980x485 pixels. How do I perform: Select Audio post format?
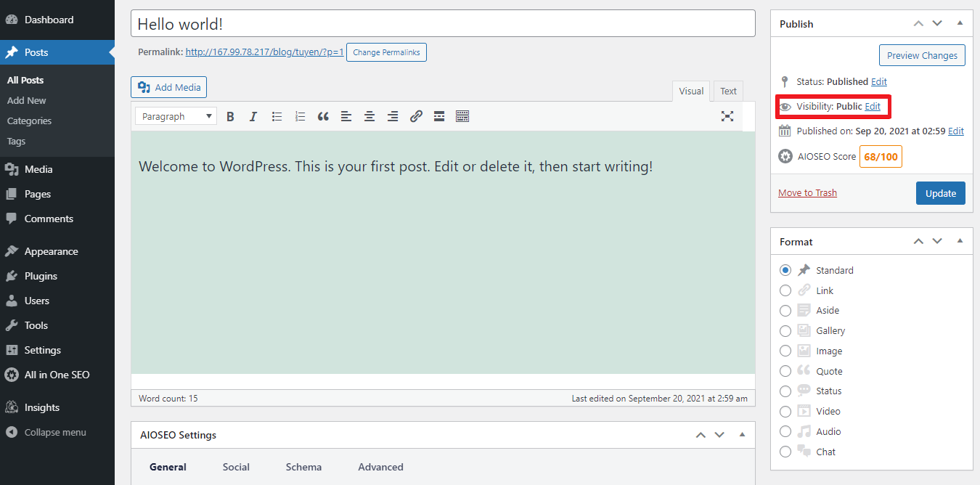coord(785,431)
